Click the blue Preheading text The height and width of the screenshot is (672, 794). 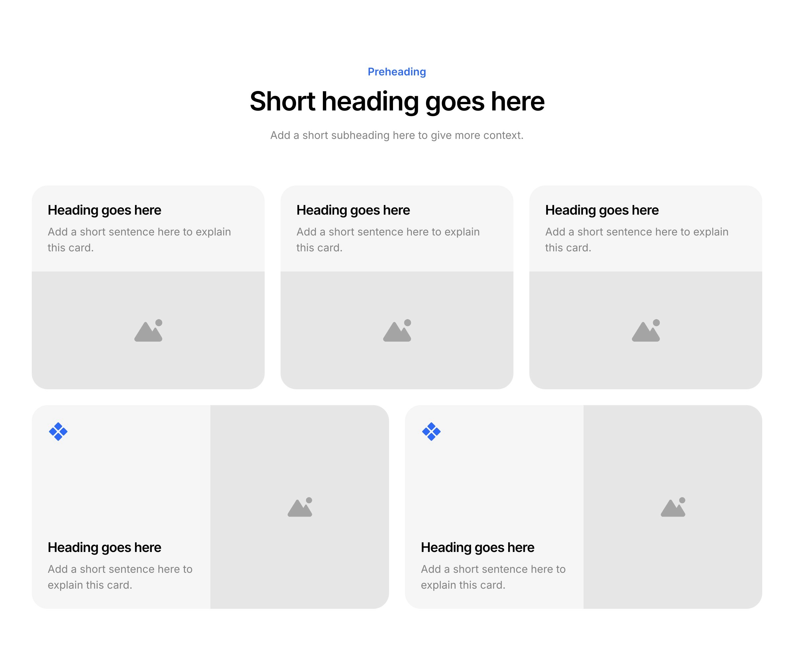tap(397, 72)
